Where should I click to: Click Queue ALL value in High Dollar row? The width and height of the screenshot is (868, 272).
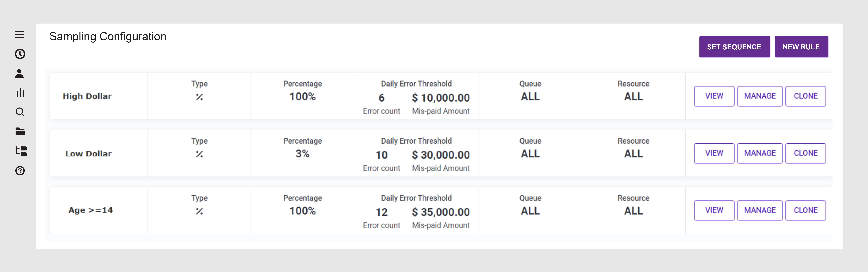coord(530,97)
